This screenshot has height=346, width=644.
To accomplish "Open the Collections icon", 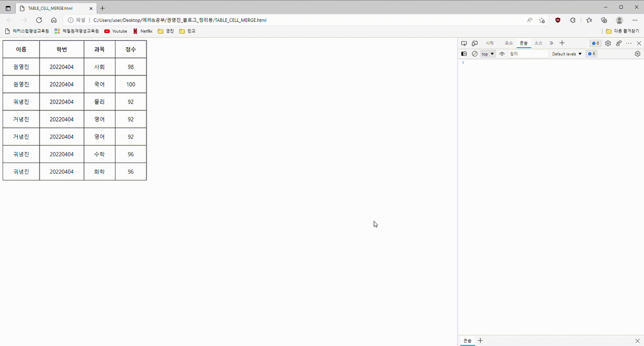I will pyautogui.click(x=604, y=20).
